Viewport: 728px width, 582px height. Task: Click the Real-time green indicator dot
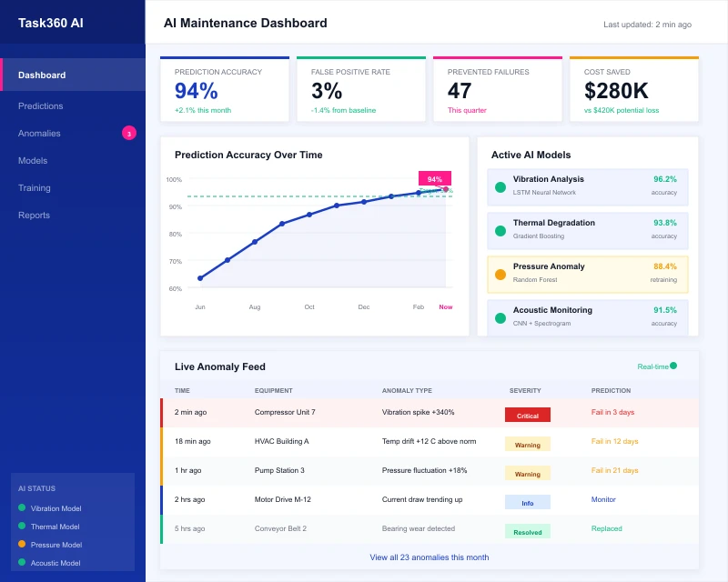pos(673,366)
